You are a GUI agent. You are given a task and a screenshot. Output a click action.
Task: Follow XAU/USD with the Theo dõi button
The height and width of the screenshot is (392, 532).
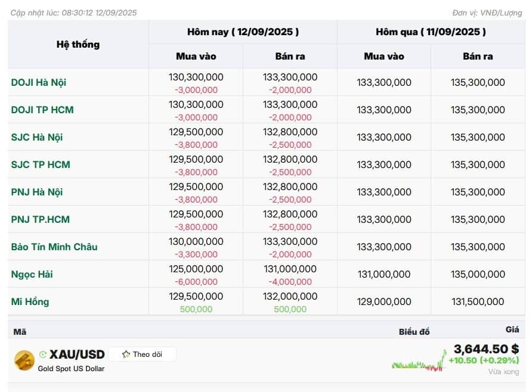click(142, 354)
